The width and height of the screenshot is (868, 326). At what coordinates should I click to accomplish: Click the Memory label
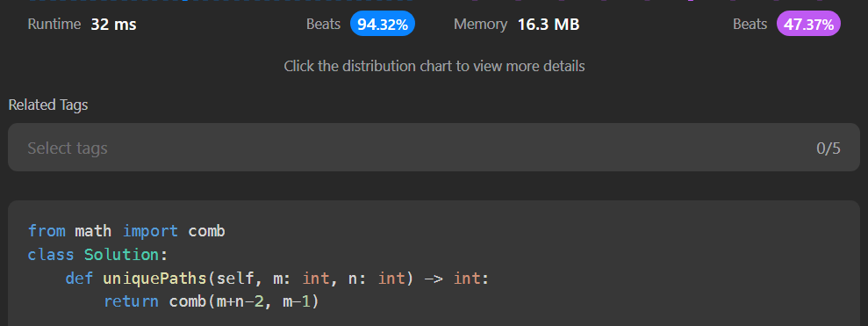coord(480,25)
